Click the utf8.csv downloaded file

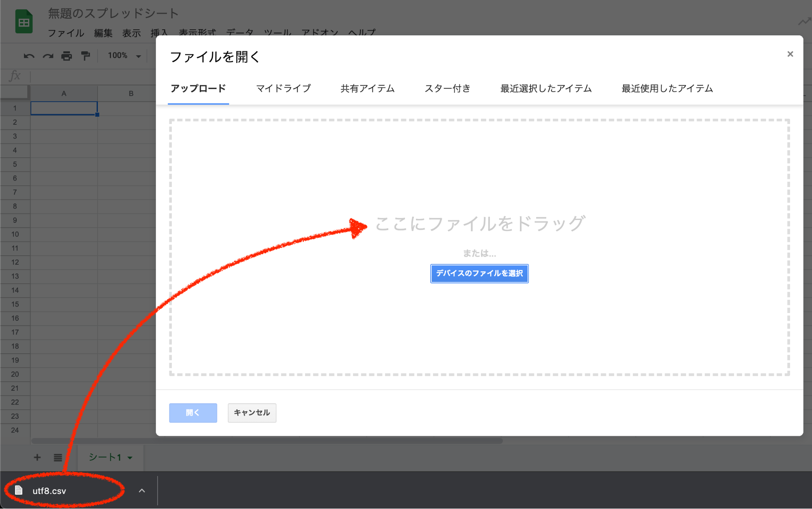point(49,491)
